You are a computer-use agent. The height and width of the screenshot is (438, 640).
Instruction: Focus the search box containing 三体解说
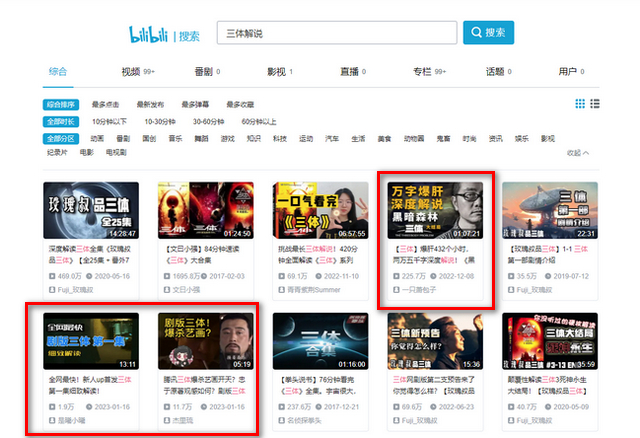pyautogui.click(x=337, y=33)
